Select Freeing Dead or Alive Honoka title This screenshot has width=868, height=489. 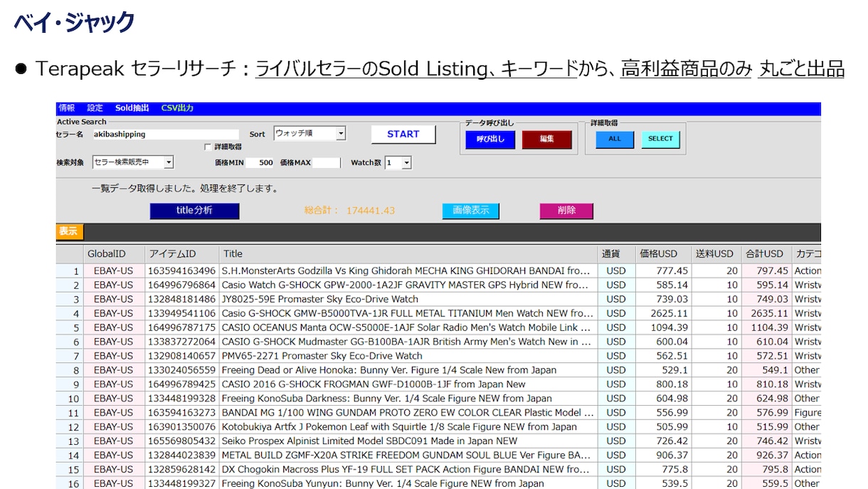click(408, 370)
